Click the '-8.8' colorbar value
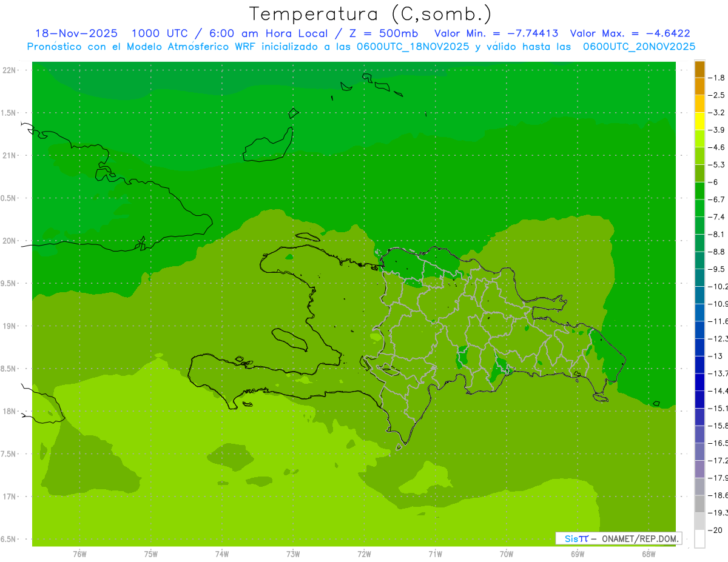 tap(717, 252)
